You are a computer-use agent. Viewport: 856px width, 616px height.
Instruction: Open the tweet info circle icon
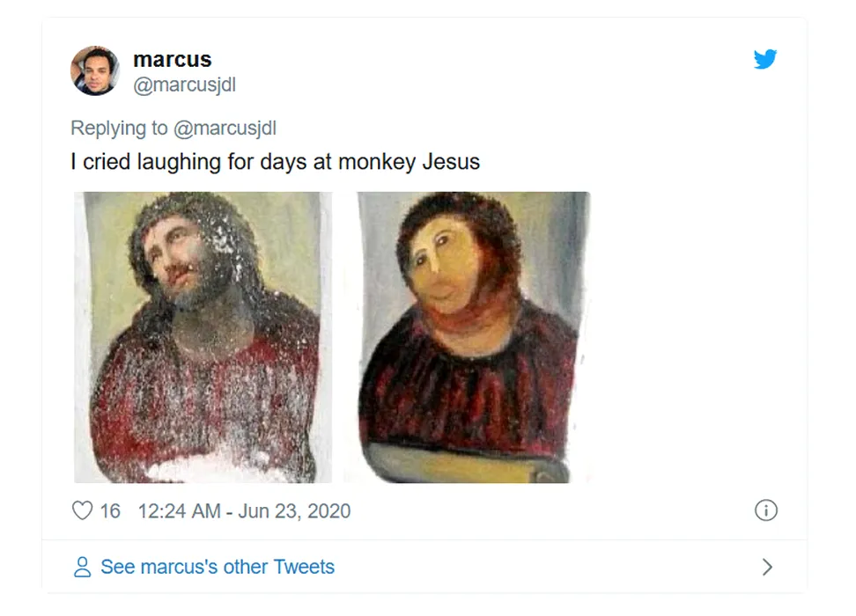click(766, 510)
